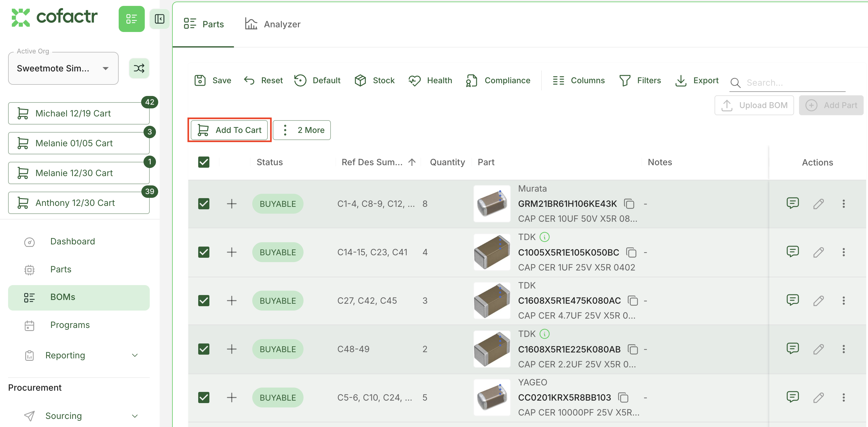The image size is (868, 427).
Task: Edit the C1608X5R1E225K080AB row with pencil
Action: coord(819,349)
